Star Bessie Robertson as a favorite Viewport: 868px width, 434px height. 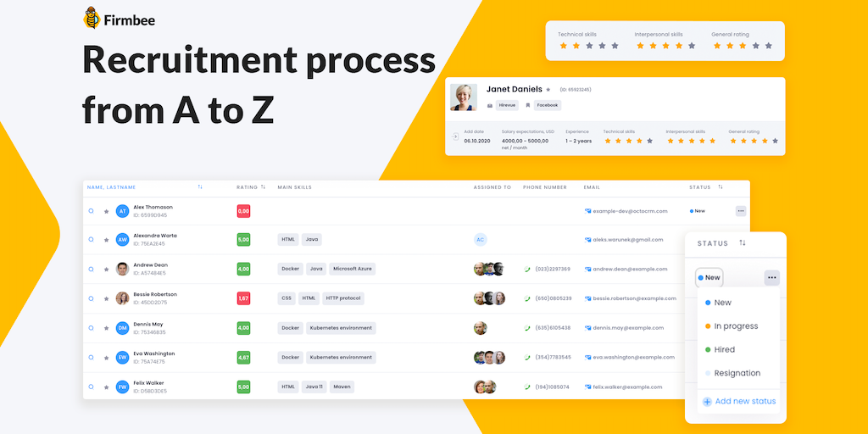pyautogui.click(x=106, y=298)
